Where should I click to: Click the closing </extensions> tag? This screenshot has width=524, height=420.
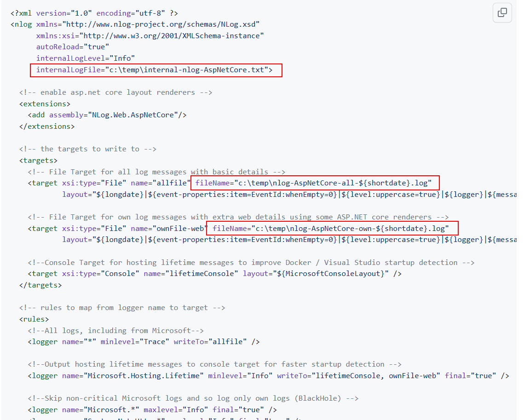tap(47, 127)
